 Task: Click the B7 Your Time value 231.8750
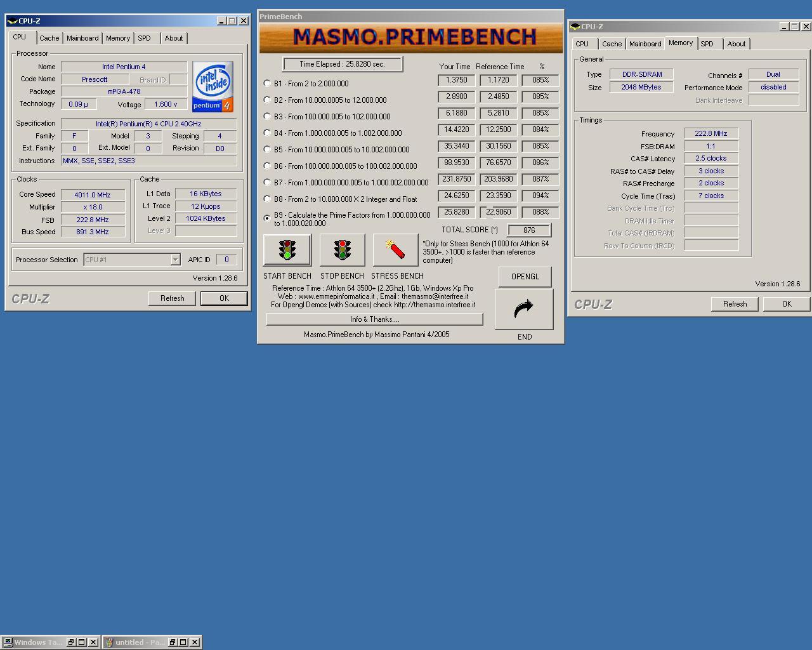click(x=457, y=180)
